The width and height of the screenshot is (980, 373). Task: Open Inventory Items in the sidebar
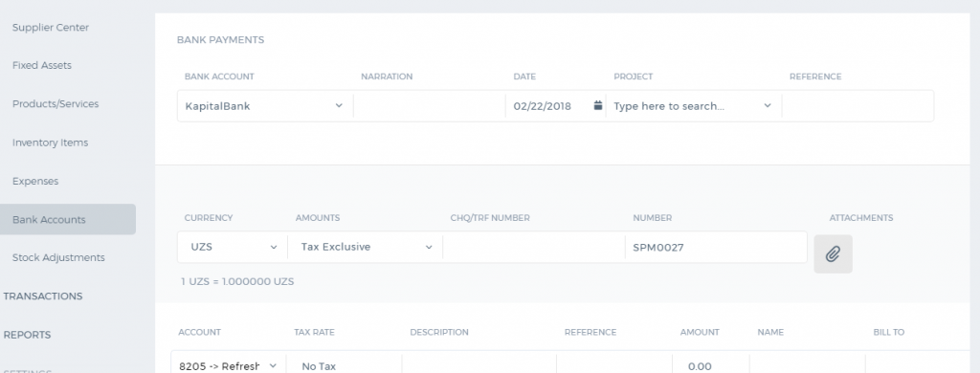pyautogui.click(x=50, y=143)
